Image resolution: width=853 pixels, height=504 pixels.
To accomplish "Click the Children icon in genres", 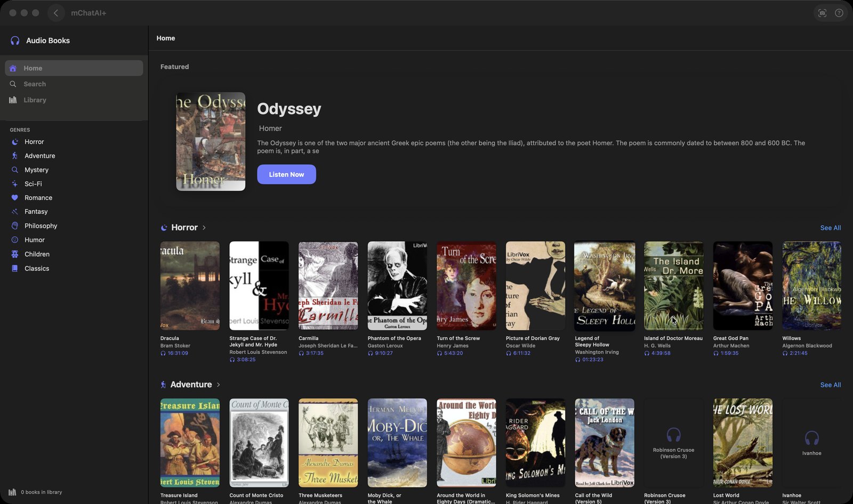I will click(15, 254).
